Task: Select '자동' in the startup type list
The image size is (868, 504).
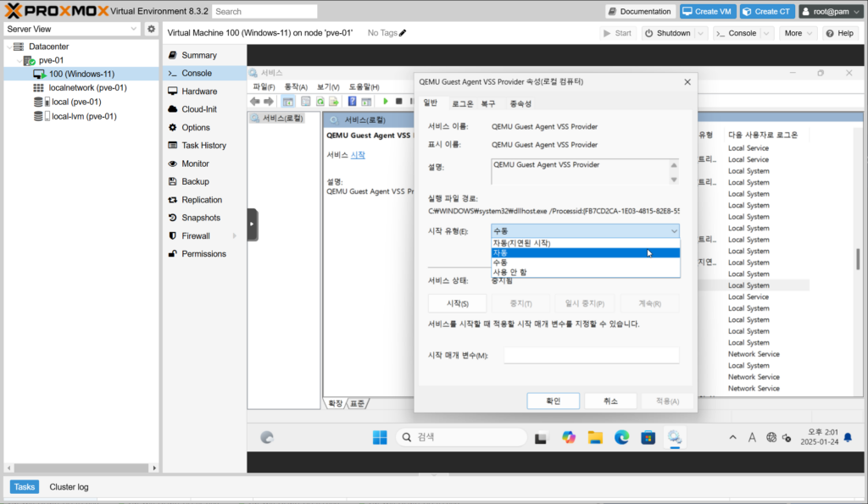Action: coord(585,252)
